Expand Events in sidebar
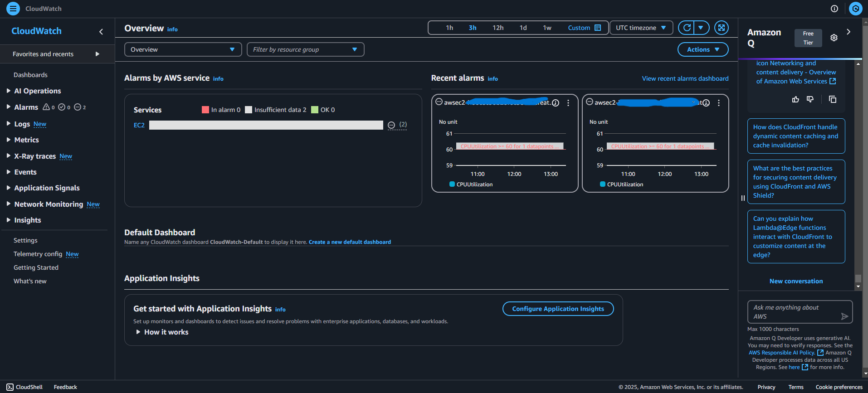The height and width of the screenshot is (393, 868). click(9, 172)
